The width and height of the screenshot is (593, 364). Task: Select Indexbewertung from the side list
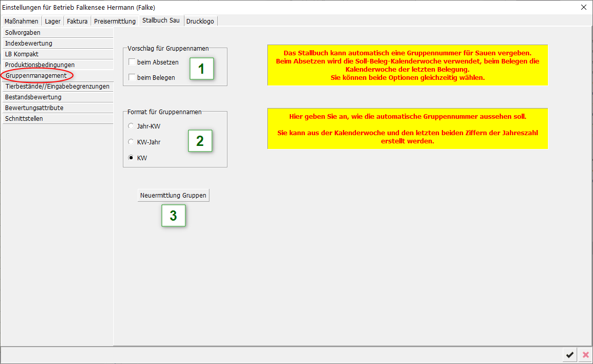pyautogui.click(x=29, y=44)
